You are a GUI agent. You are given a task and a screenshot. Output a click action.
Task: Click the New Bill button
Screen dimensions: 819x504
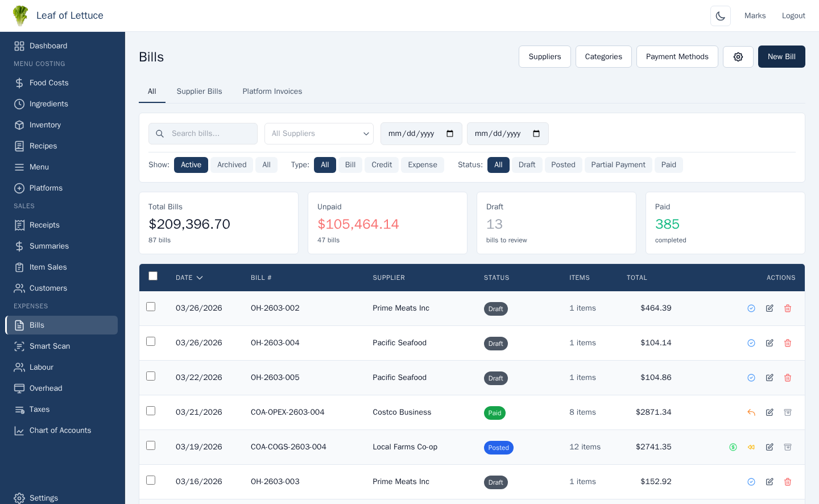point(781,57)
